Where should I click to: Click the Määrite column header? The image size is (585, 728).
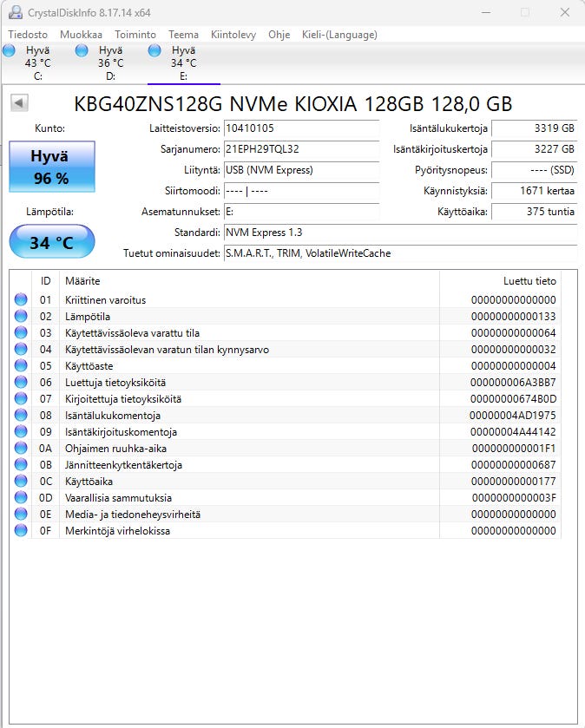[249, 281]
